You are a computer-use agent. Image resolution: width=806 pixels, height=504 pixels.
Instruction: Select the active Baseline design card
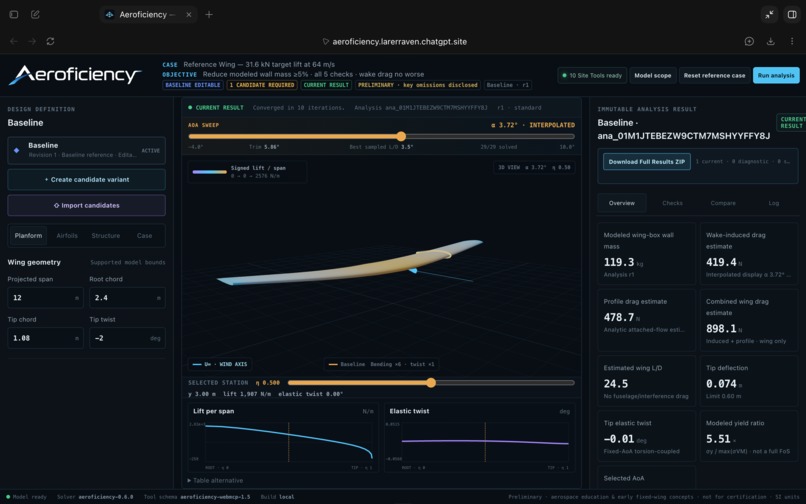pyautogui.click(x=86, y=150)
